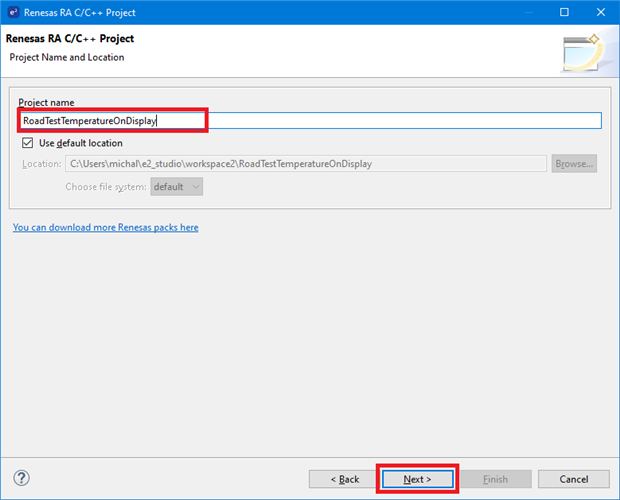This screenshot has height=500, width=620.
Task: Click the 'Location:' label
Action: 42,164
